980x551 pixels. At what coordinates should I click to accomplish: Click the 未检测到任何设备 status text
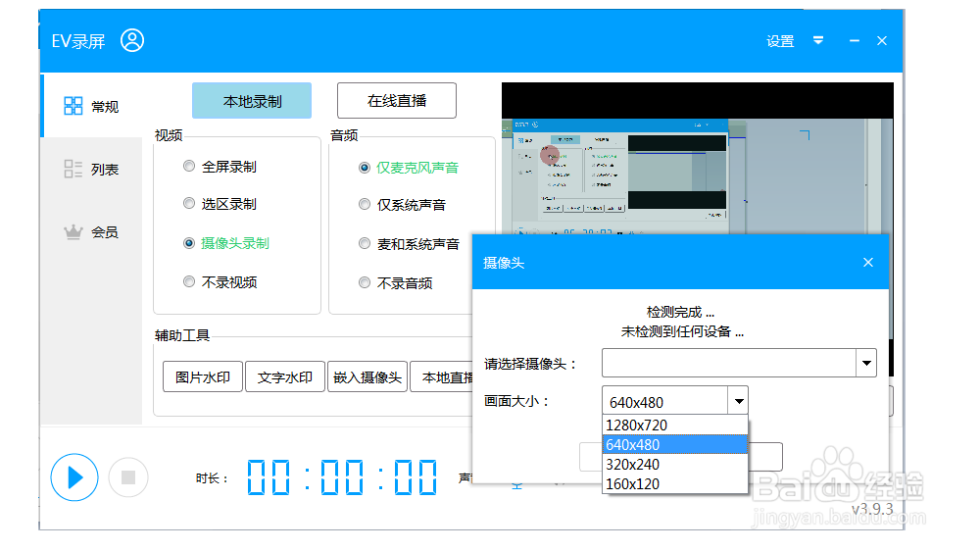[682, 331]
